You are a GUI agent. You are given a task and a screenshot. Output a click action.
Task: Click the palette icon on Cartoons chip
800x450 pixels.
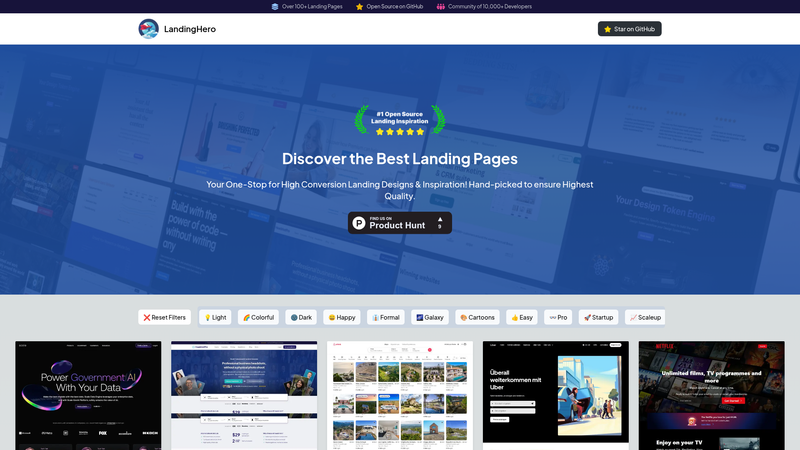464,317
